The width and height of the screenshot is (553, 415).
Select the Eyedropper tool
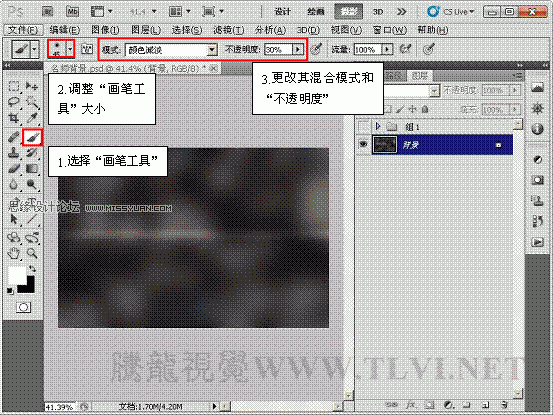pos(32,117)
